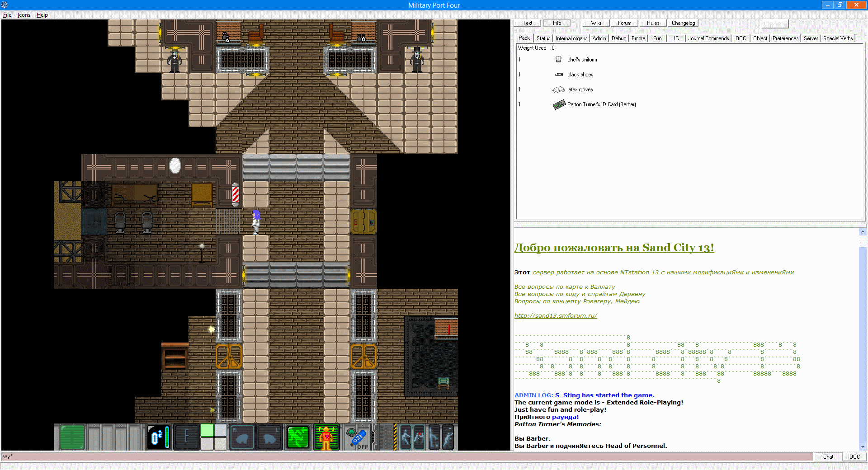The height and width of the screenshot is (470, 868).
Task: Select the right hand (R) slot
Action: 242,437
